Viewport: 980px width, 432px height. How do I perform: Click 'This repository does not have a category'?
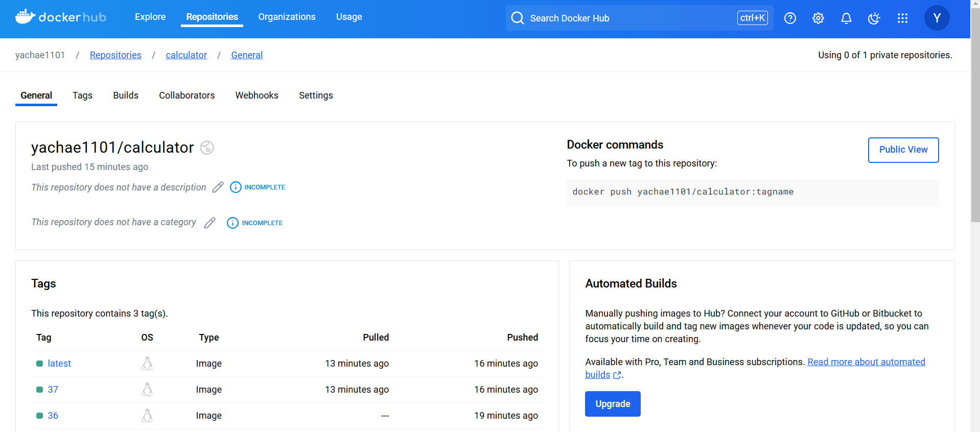[x=113, y=222]
